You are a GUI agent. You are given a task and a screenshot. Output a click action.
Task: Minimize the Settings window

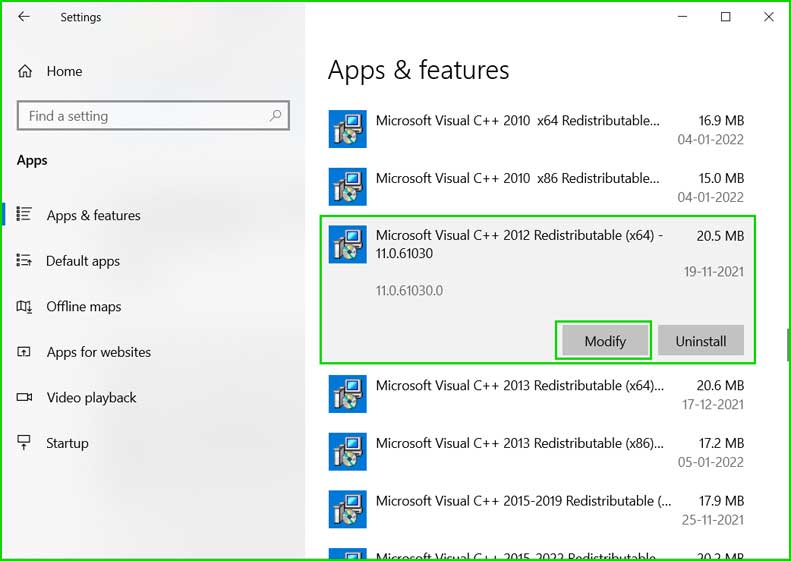[683, 17]
